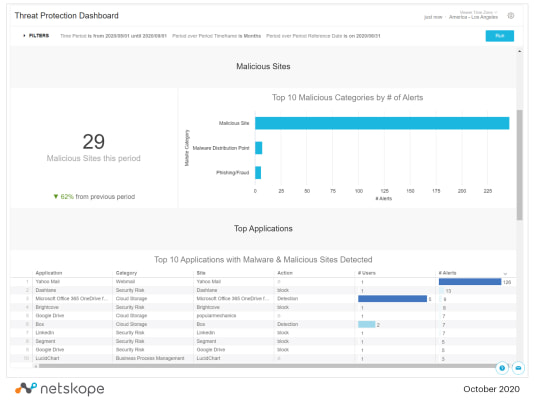Image resolution: width=534 pixels, height=402 pixels.
Task: Select the Yahoo Mail application cell
Action: pos(48,281)
